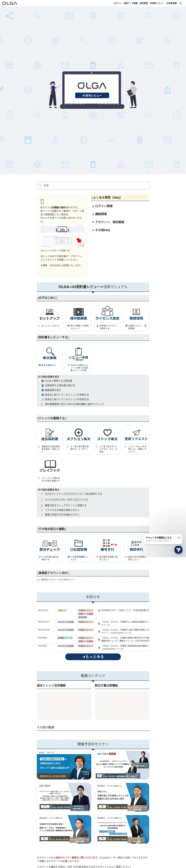This screenshot has width=186, height=868.
Task: Open article OLGAの基準を参考に簡単に設定する方法
Action: 66,500
